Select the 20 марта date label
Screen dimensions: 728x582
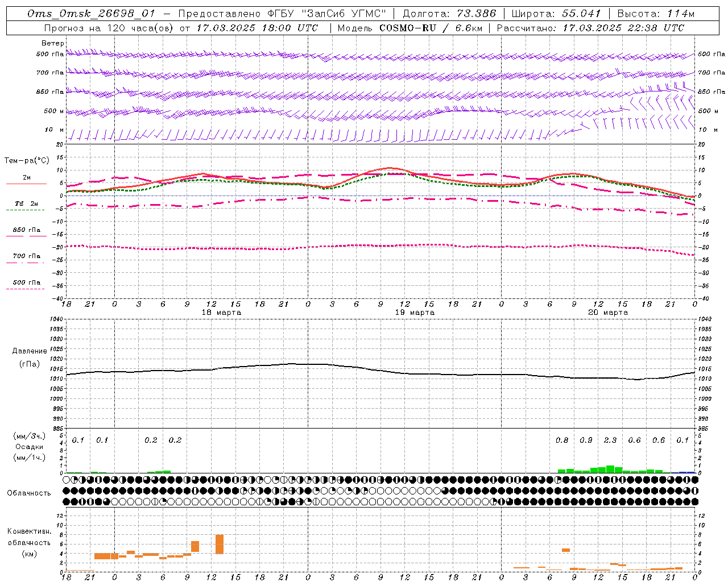608,313
